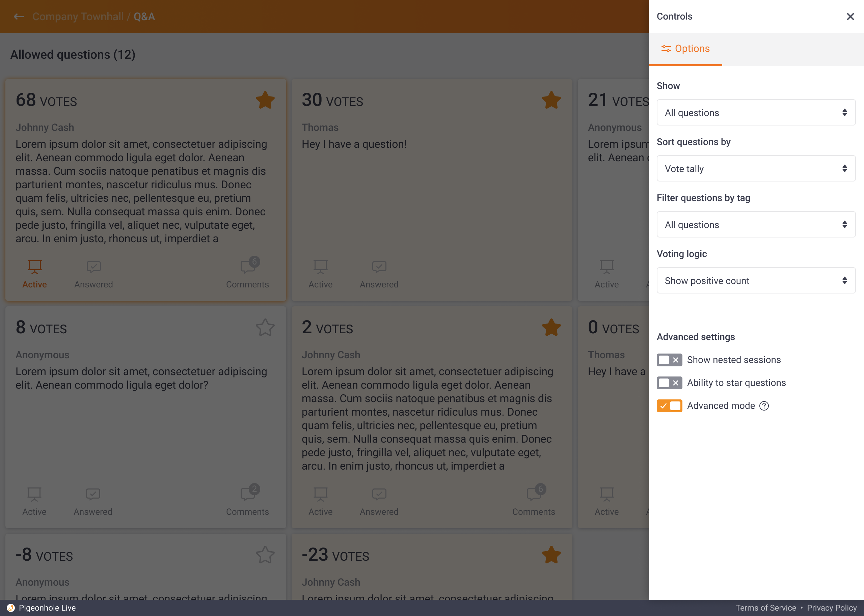Click the Advanced mode help icon
This screenshot has width=864, height=616.
point(764,406)
